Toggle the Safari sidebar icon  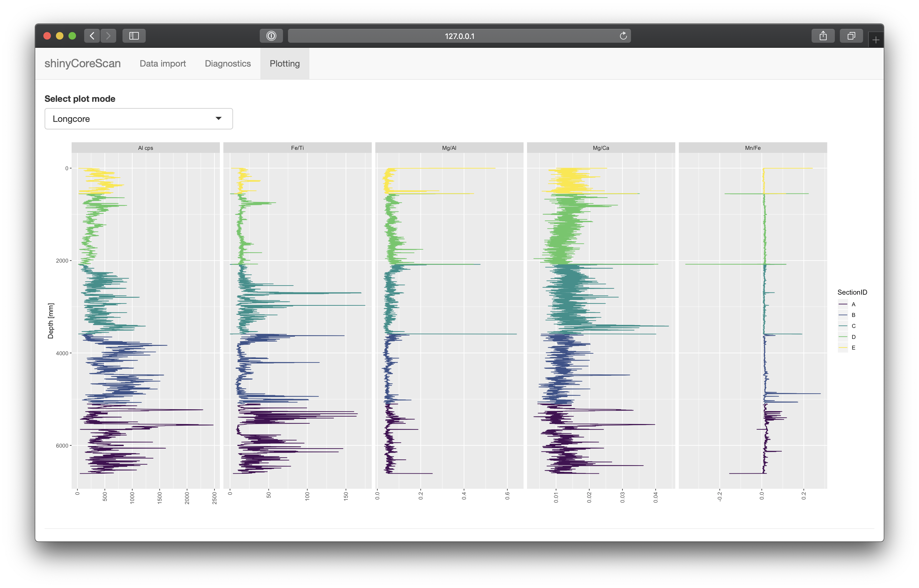(134, 36)
